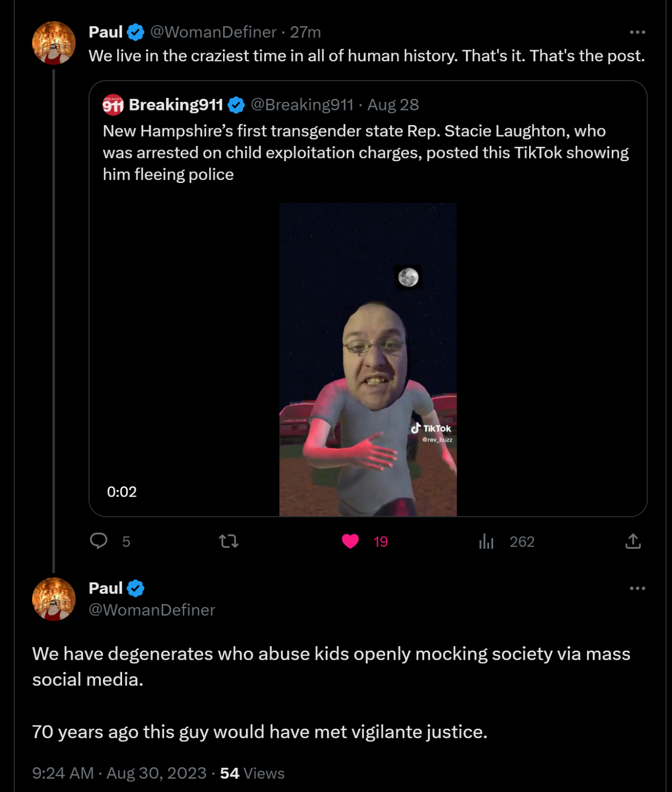Click the repost arrows icon

(229, 542)
